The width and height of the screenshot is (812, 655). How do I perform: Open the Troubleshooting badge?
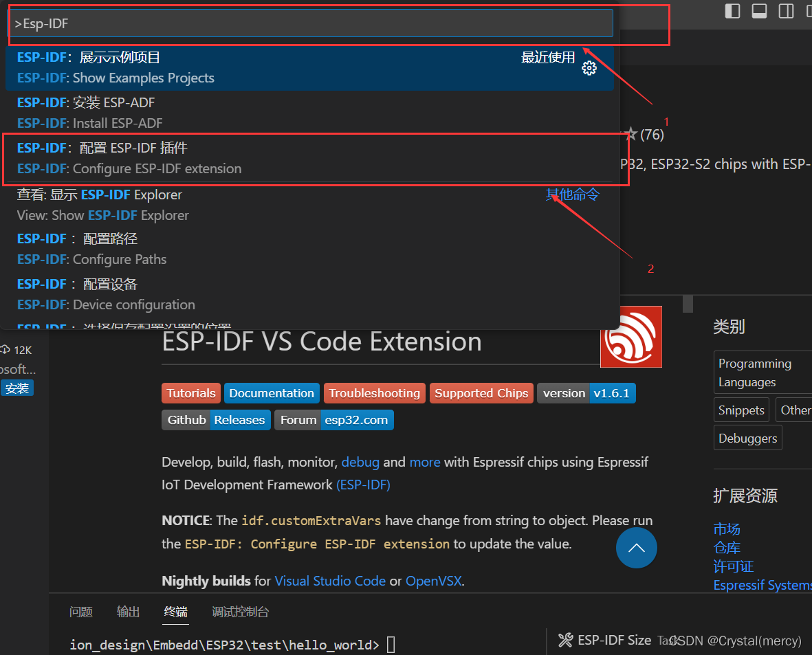tap(375, 393)
